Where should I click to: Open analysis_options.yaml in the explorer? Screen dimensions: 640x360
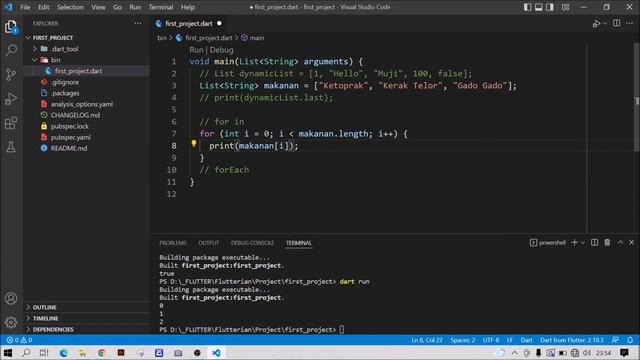pyautogui.click(x=82, y=104)
